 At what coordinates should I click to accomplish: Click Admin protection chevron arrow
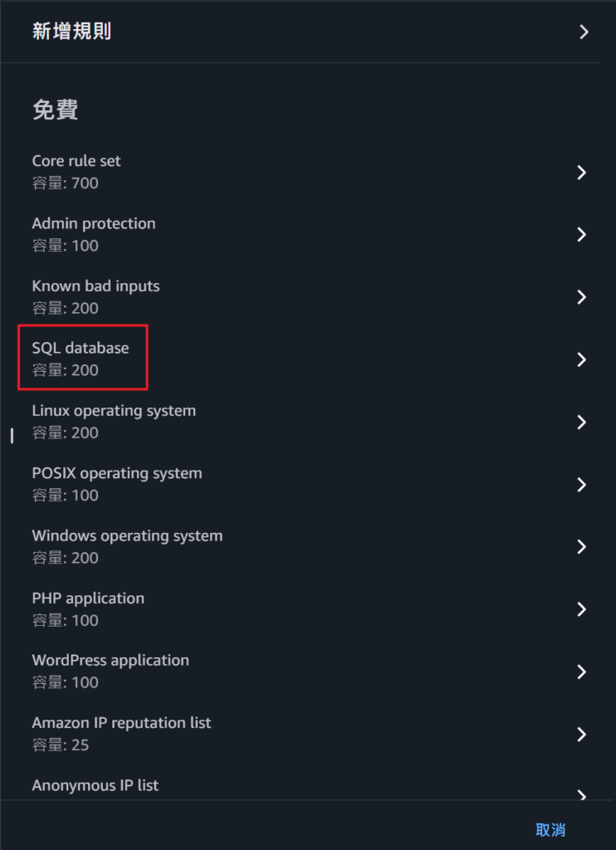tap(582, 235)
